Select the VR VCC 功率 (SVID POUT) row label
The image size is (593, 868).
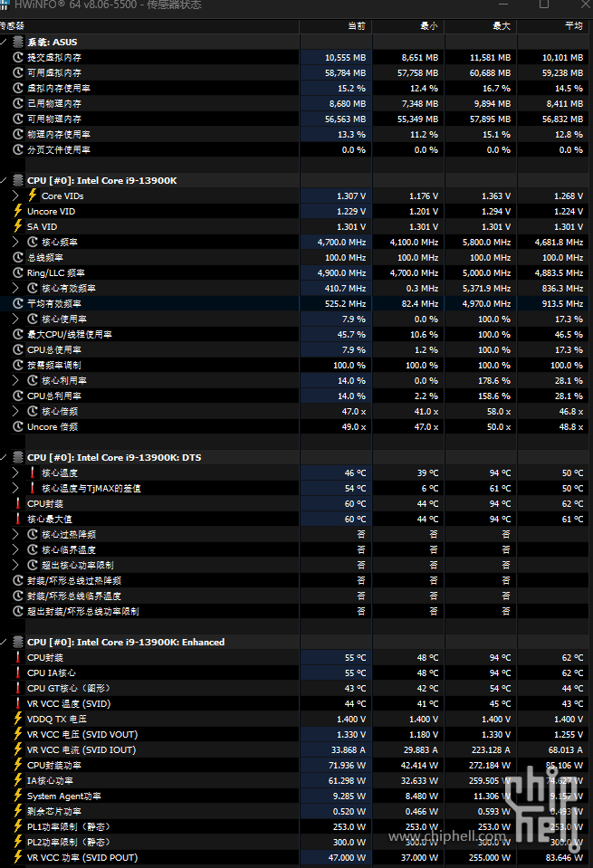[82, 857]
